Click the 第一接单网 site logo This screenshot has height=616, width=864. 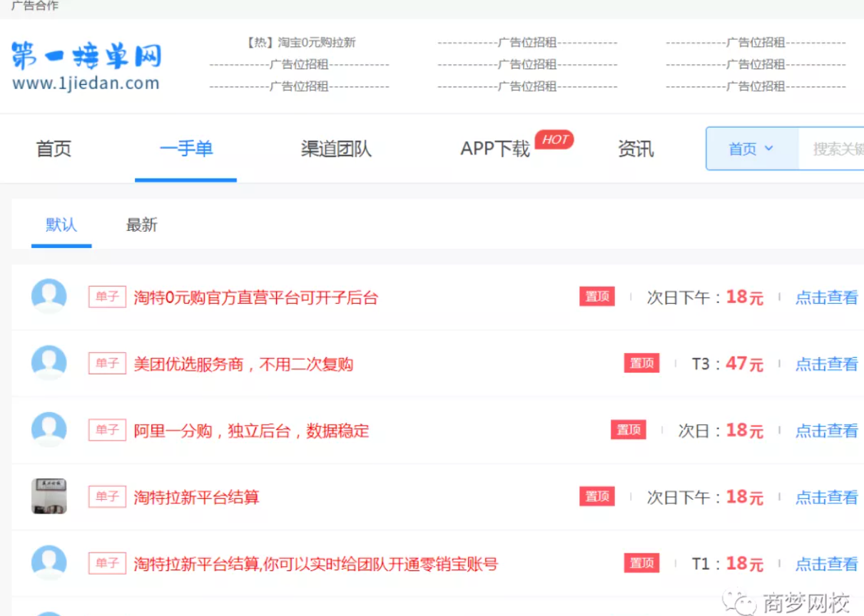(x=86, y=56)
